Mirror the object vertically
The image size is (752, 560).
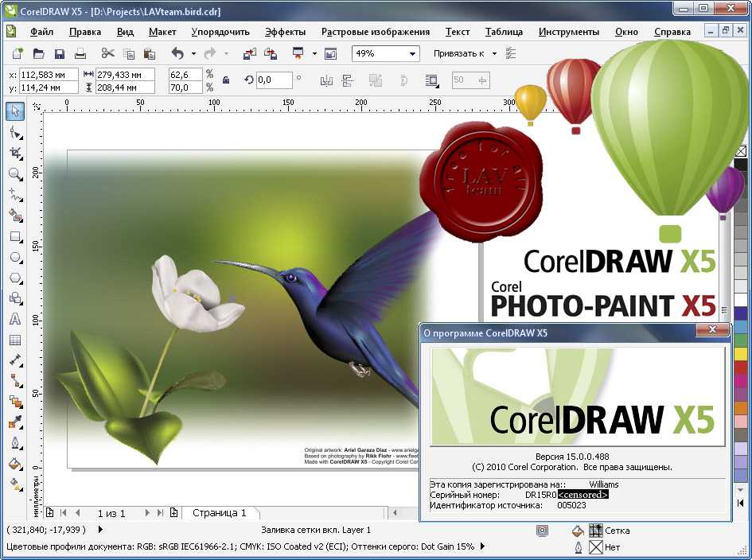[x=348, y=80]
